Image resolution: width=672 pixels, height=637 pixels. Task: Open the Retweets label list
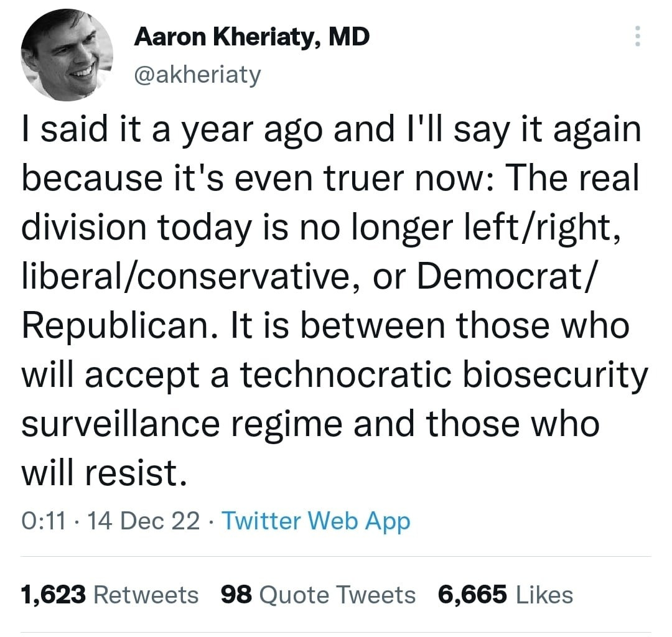(146, 595)
